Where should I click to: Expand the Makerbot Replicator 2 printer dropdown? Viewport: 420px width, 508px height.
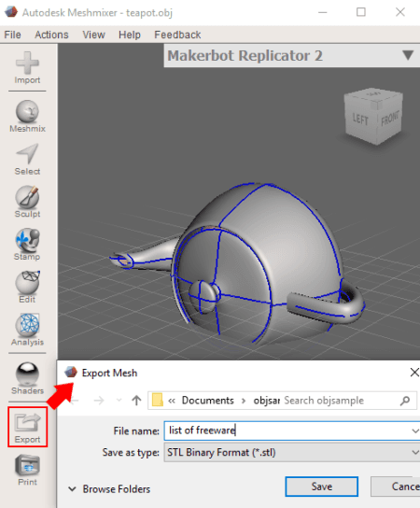pyautogui.click(x=408, y=55)
